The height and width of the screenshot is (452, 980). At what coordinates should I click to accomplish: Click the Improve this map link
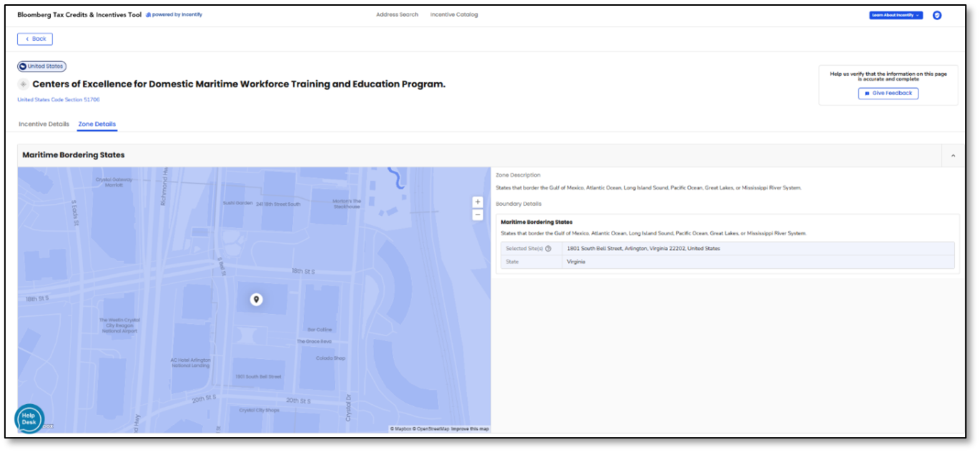(470, 429)
